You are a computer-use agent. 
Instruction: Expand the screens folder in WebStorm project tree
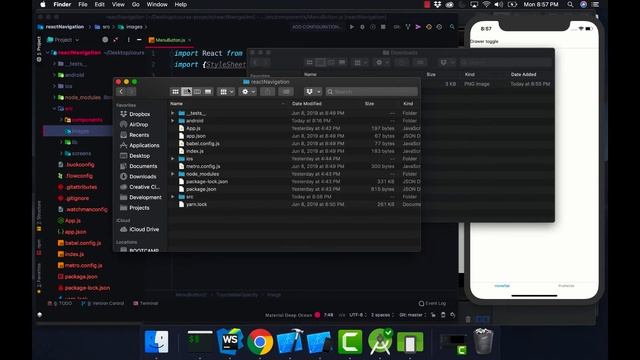point(61,153)
